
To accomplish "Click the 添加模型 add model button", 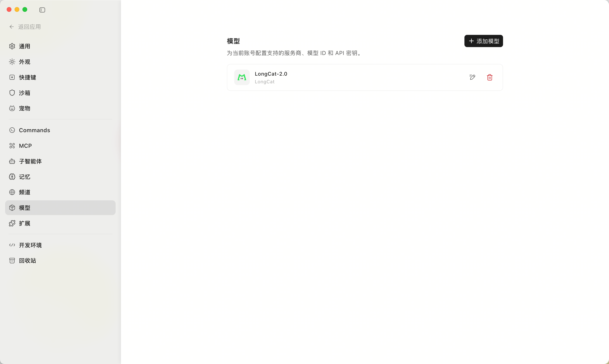I will 483,41.
